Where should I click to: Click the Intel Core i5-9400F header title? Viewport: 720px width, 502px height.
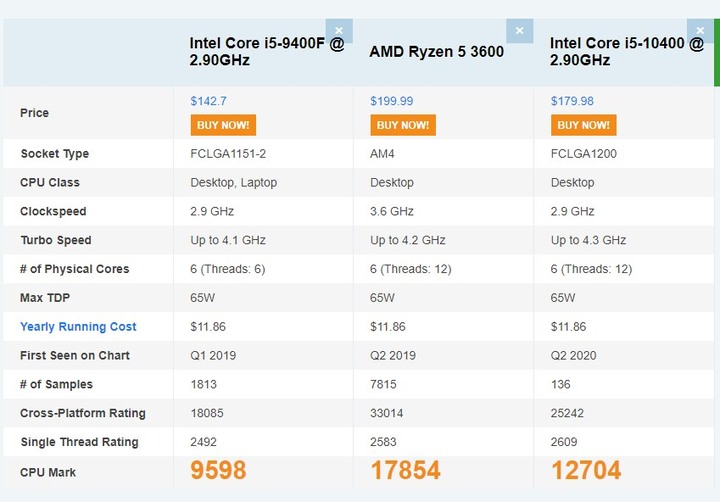tap(267, 51)
